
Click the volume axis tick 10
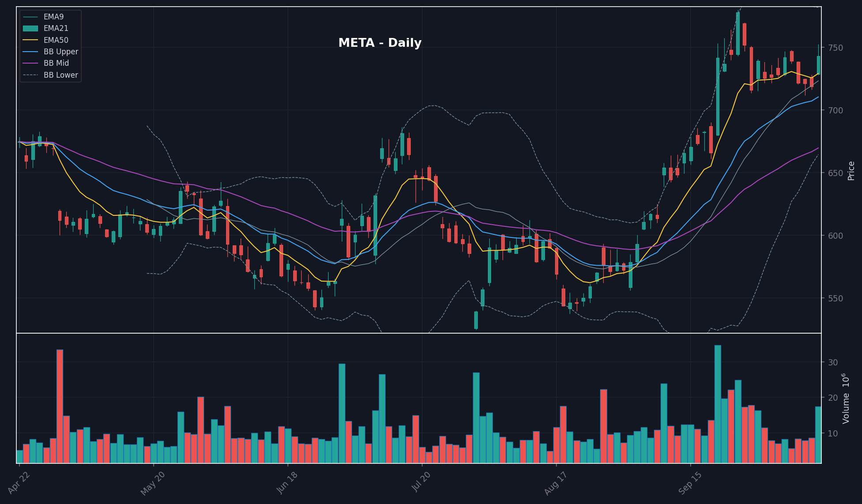(833, 434)
